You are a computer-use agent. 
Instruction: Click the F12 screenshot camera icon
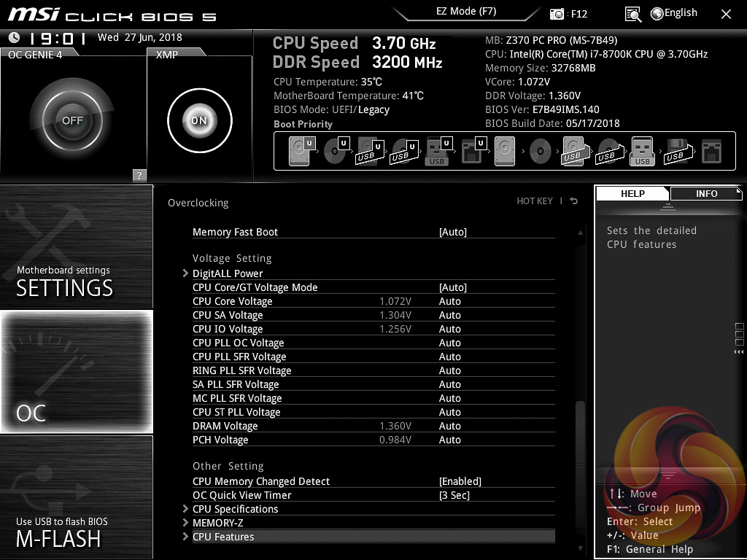pos(557,14)
